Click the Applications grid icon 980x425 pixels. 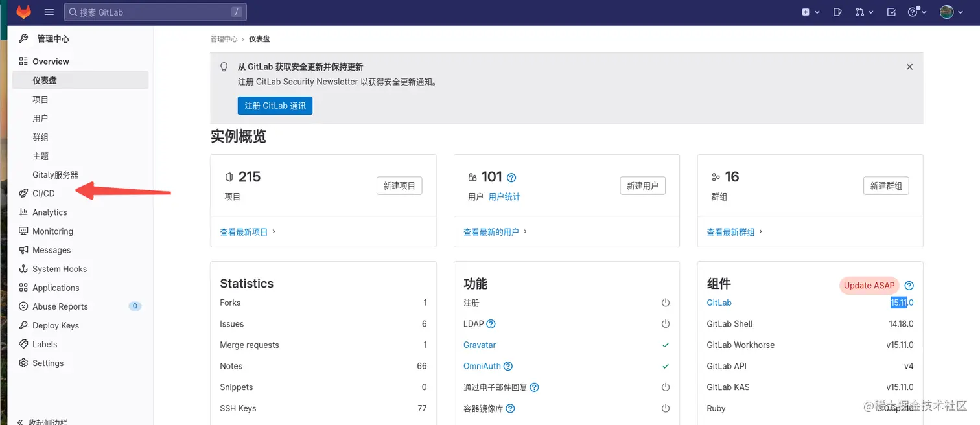[23, 287]
